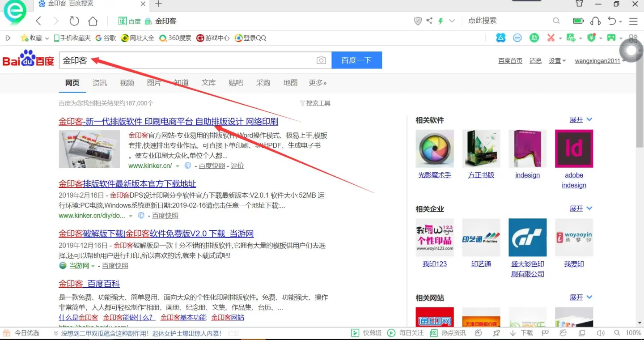Open 下载 downloads in the status bar
Screen dimensions: 644x340
point(521,333)
